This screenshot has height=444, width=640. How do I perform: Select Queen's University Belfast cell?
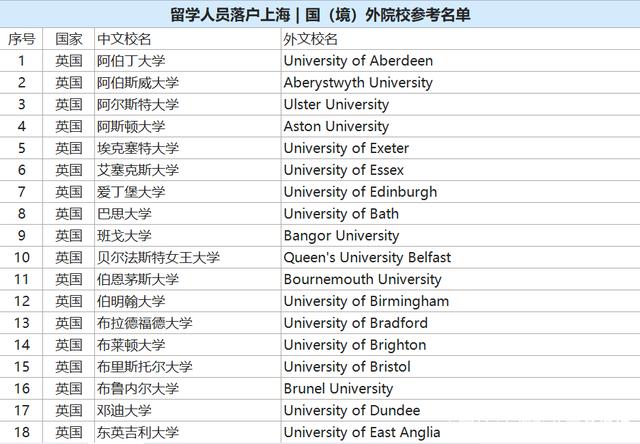[x=460, y=258]
